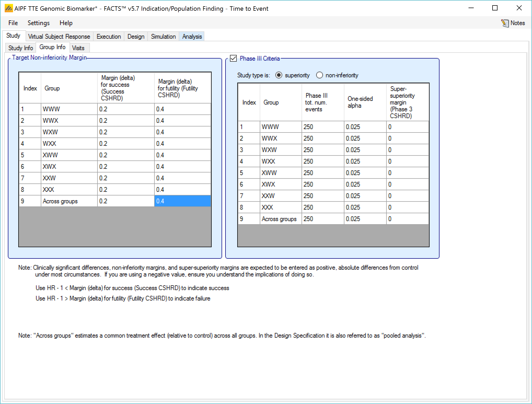Select the Study Info sub-tab
The image size is (532, 404).
(20, 48)
